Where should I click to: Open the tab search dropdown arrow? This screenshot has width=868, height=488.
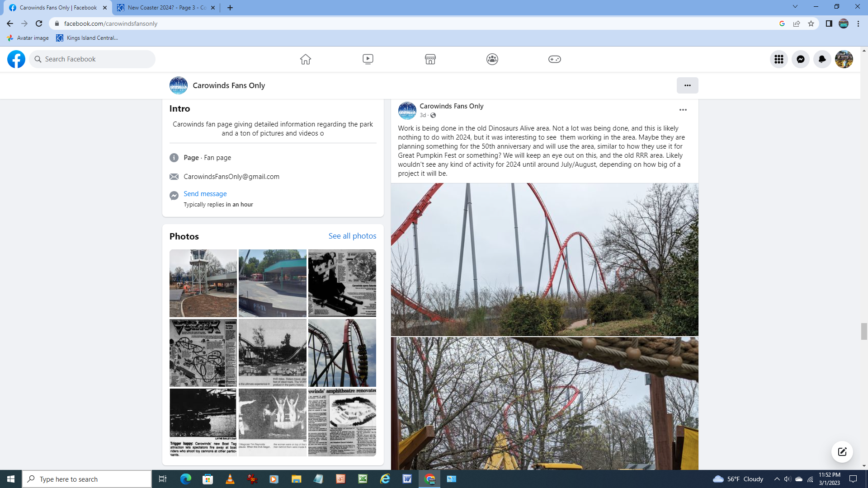click(x=795, y=7)
